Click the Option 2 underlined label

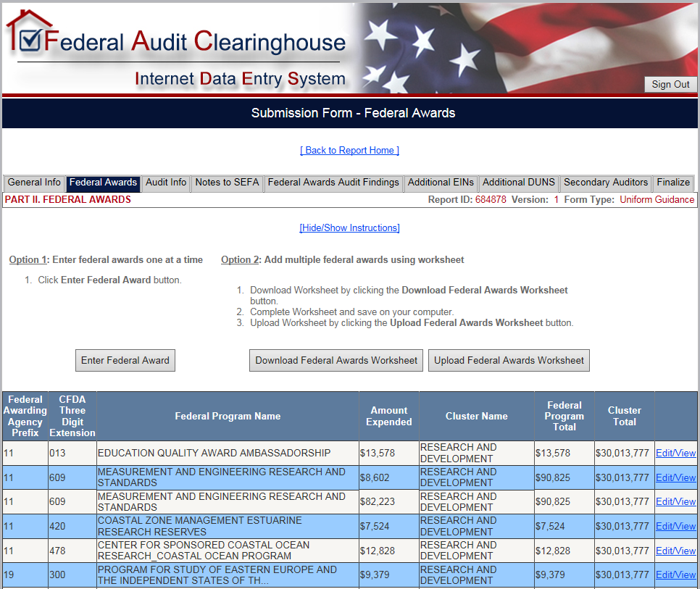pyautogui.click(x=240, y=260)
